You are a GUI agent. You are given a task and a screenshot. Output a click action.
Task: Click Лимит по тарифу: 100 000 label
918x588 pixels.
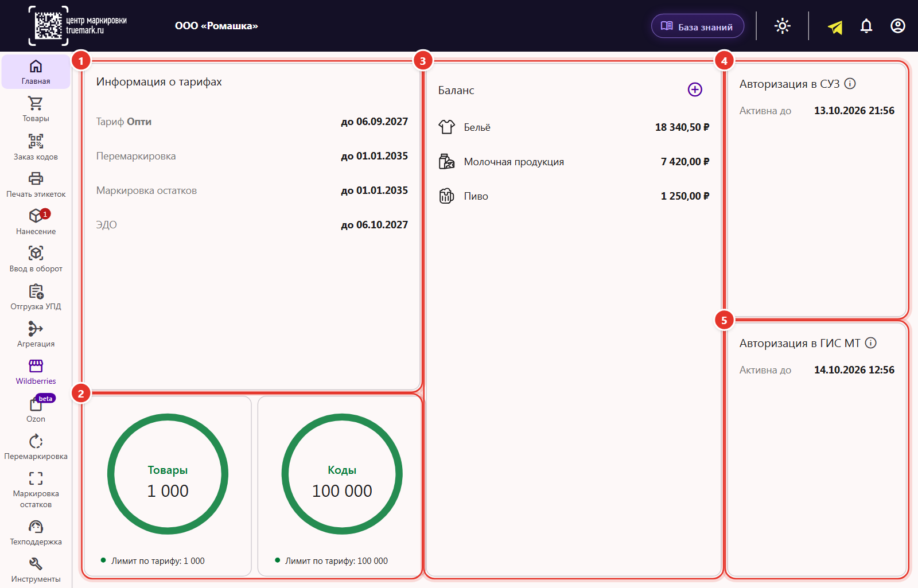(x=336, y=561)
